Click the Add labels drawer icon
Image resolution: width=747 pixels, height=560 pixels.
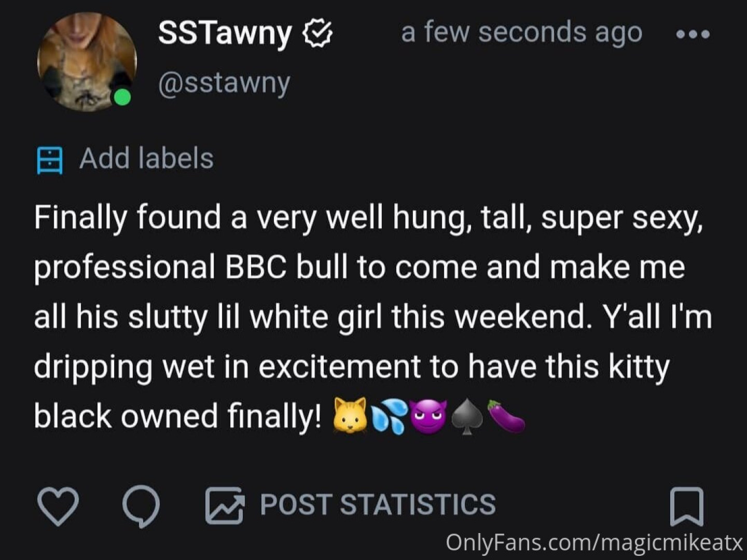(x=50, y=160)
